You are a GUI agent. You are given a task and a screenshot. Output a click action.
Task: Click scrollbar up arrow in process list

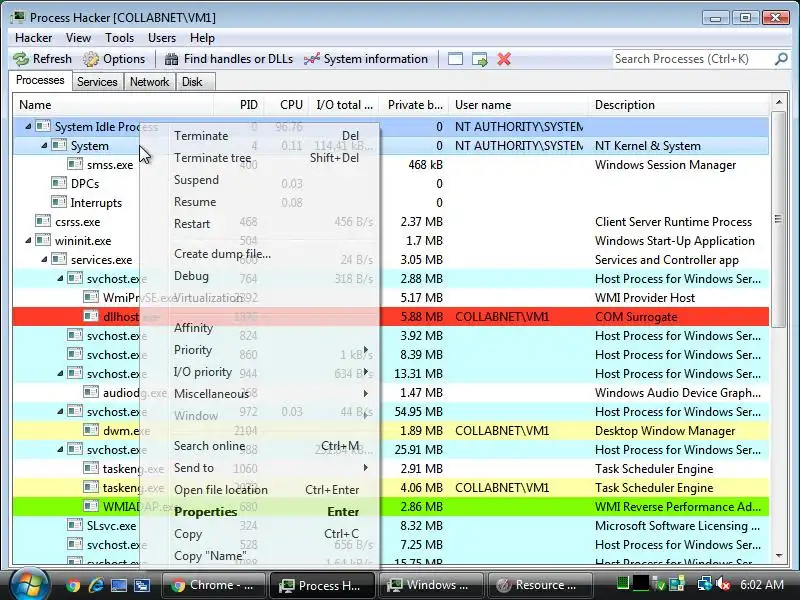(x=779, y=103)
